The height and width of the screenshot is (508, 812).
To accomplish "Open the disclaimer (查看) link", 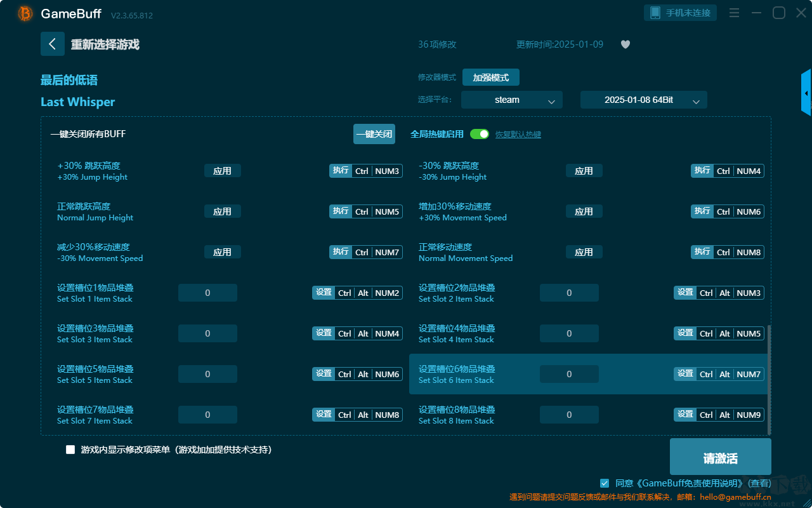I will pos(758,483).
